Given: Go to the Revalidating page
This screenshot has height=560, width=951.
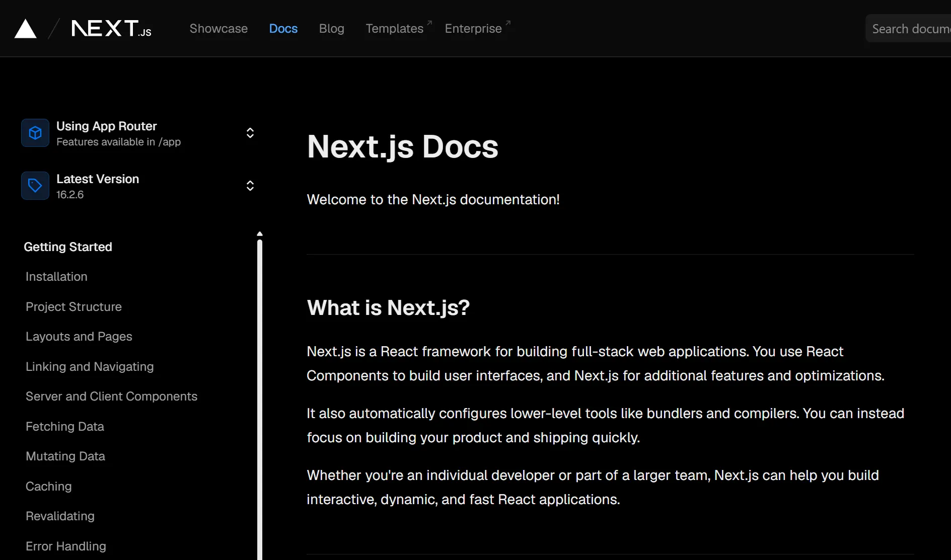Looking at the screenshot, I should click(60, 516).
